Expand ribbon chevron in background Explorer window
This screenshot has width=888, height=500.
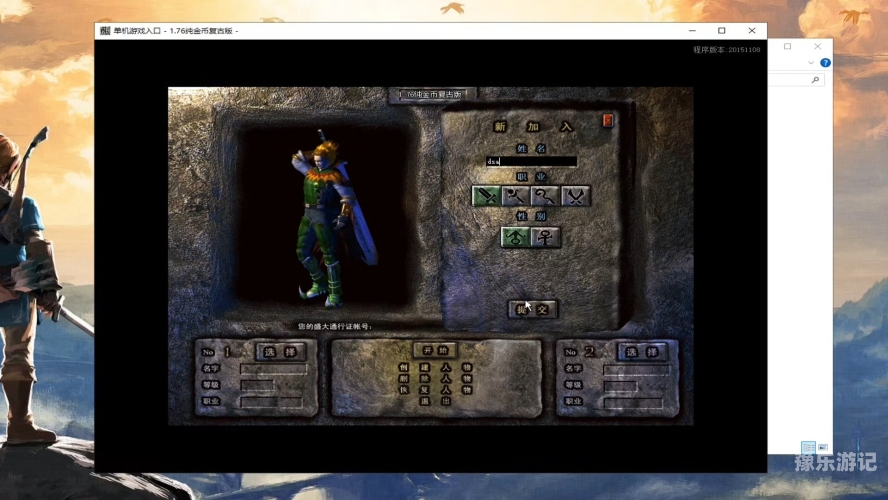(x=811, y=63)
